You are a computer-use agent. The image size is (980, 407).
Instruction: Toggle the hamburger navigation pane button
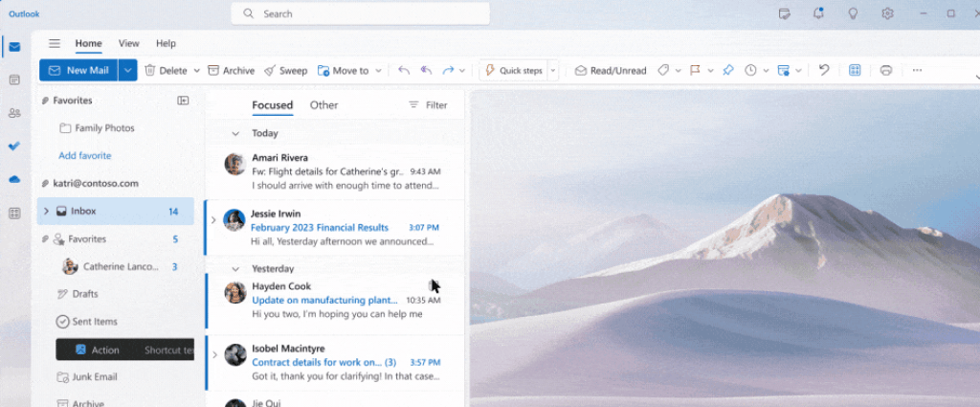(55, 43)
